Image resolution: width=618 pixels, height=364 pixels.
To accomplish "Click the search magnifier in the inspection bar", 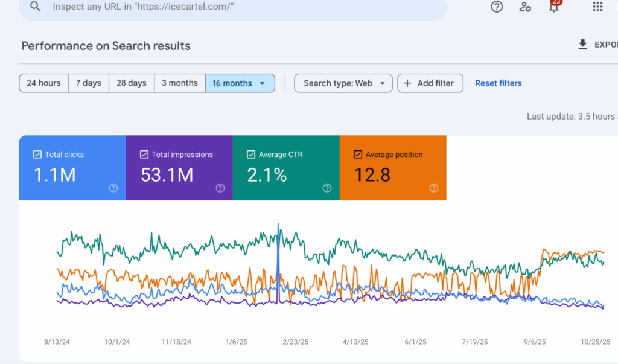I will [34, 7].
